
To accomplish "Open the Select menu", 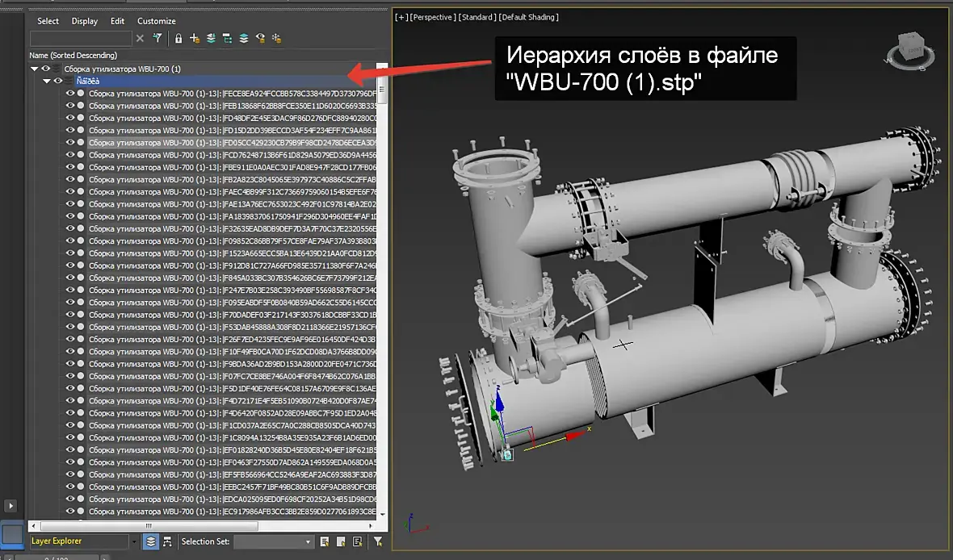I will 48,21.
